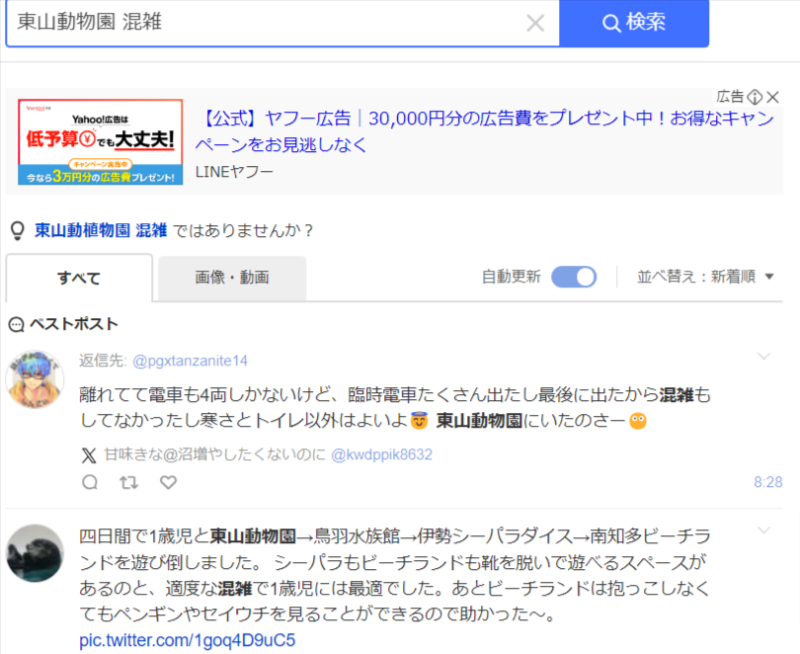Clear the search box with the X icon
Image resolution: width=800 pixels, height=654 pixels.
point(535,23)
